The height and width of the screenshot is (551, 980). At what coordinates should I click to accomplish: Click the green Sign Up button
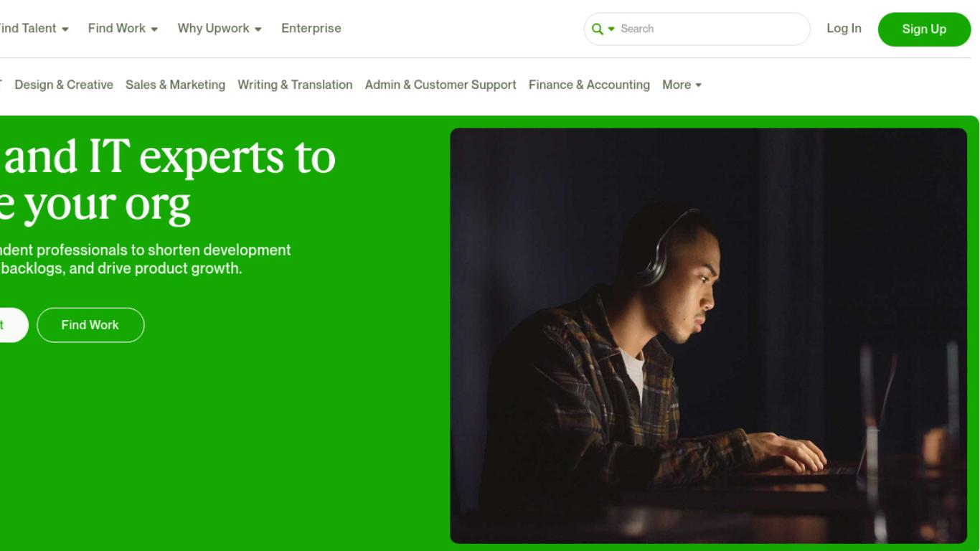click(x=924, y=29)
